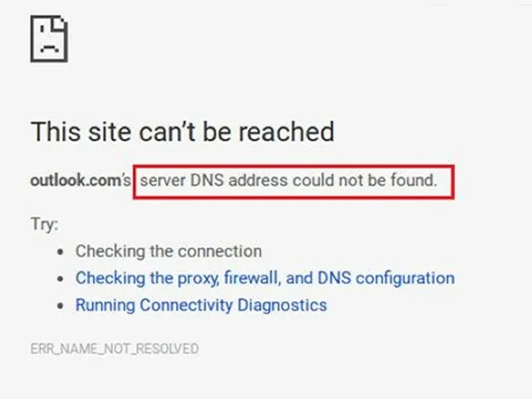Click the bold outlook.com domain name
The width and height of the screenshot is (532, 399).
(x=76, y=180)
